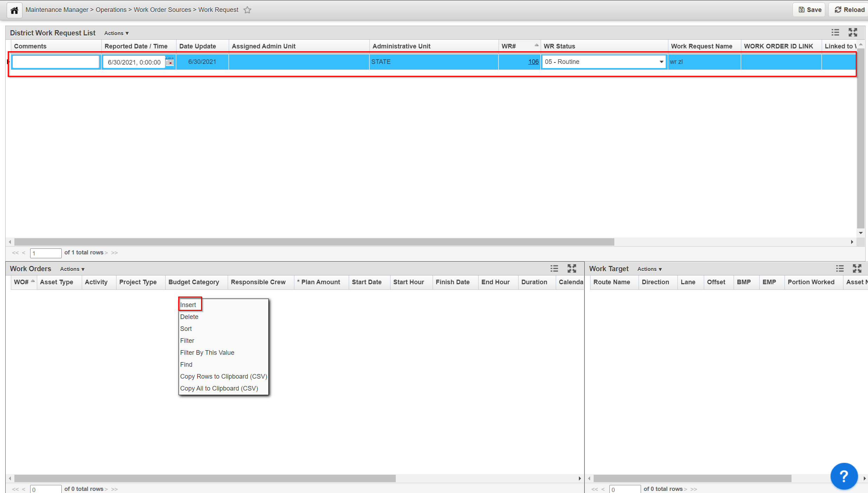Open Actions menu of District Work Request List
The height and width of the screenshot is (493, 868).
click(x=116, y=33)
